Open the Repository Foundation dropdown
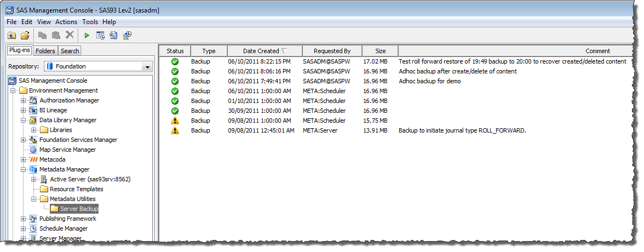This screenshot has height=252, width=644. click(x=147, y=67)
